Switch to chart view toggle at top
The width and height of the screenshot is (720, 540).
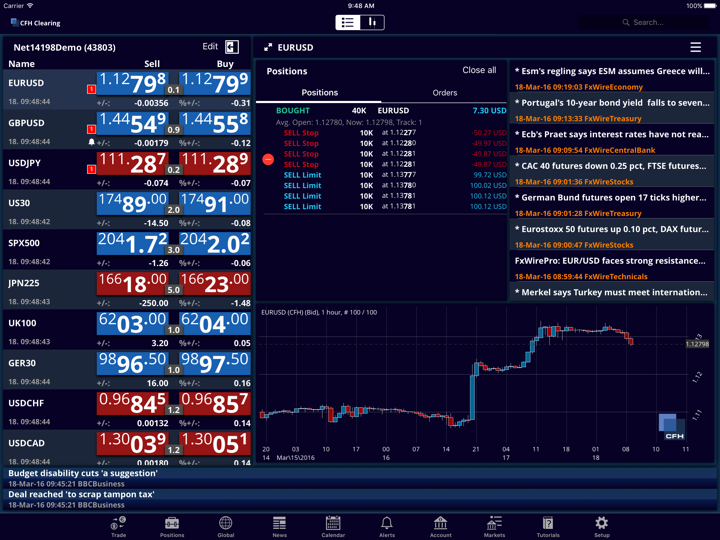[372, 22]
